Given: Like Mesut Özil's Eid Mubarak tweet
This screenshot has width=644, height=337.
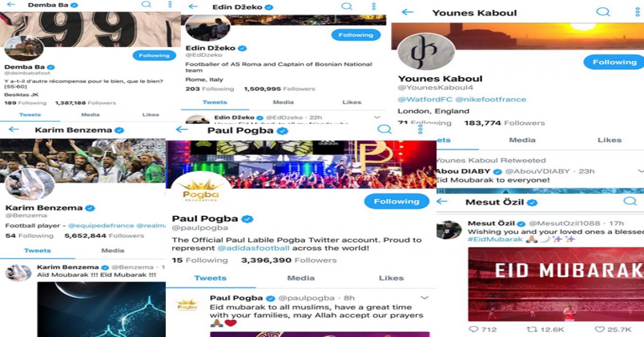Looking at the screenshot, I should point(601,329).
